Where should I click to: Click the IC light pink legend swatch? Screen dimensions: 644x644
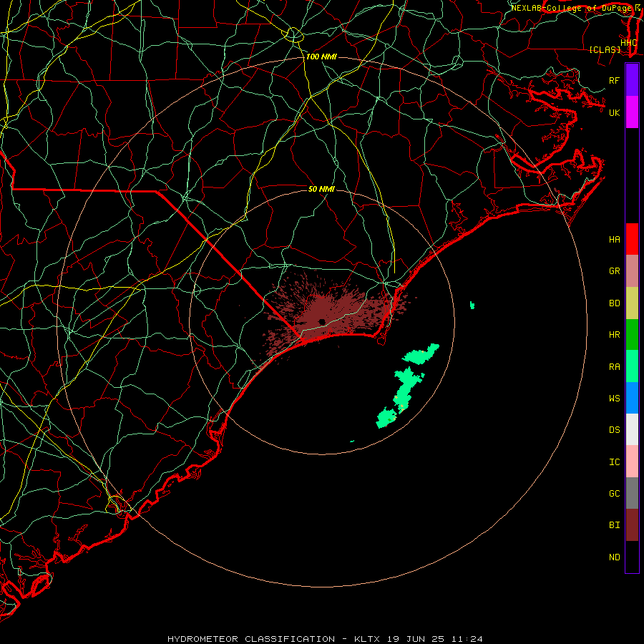click(x=632, y=462)
